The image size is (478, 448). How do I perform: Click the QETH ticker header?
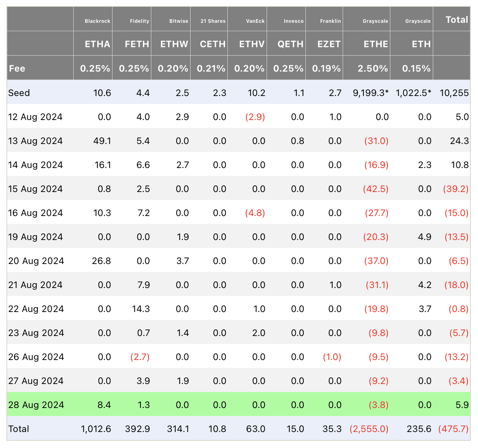coord(291,44)
